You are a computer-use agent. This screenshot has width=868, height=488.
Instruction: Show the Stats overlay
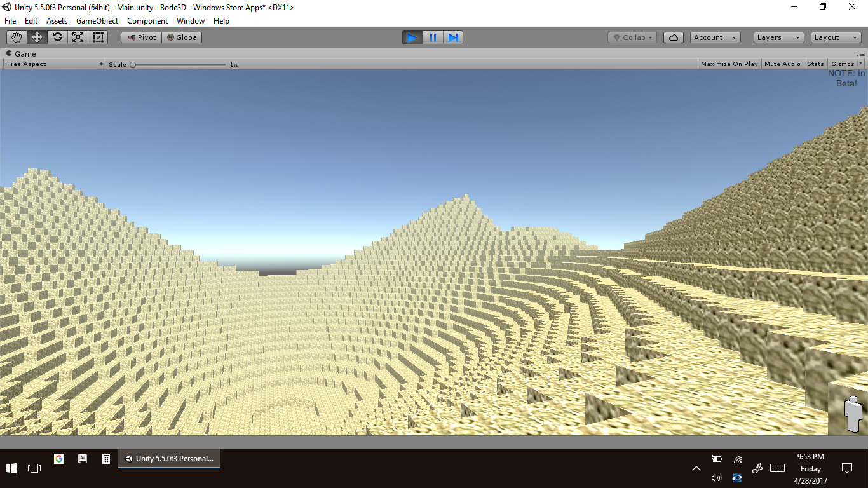[815, 64]
